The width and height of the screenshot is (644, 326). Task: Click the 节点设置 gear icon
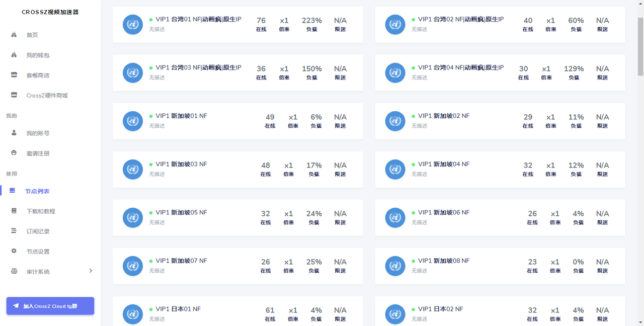(14, 251)
